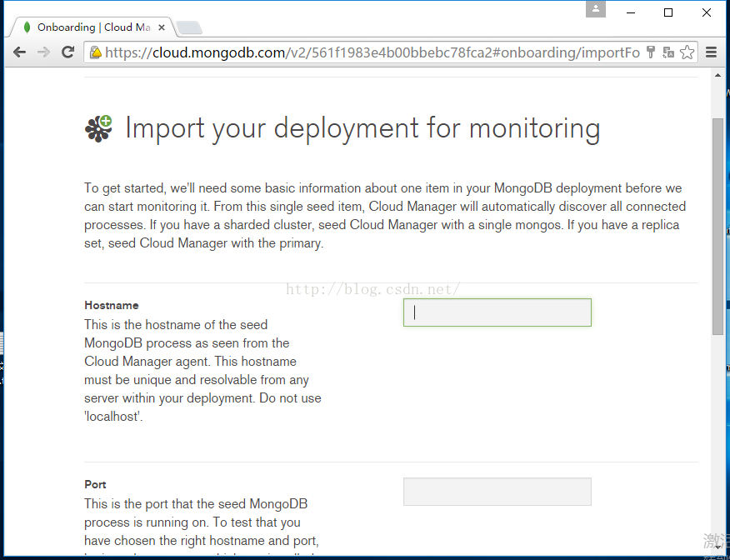The width and height of the screenshot is (730, 560).
Task: Click the import deployment cluster icon
Action: (98, 128)
